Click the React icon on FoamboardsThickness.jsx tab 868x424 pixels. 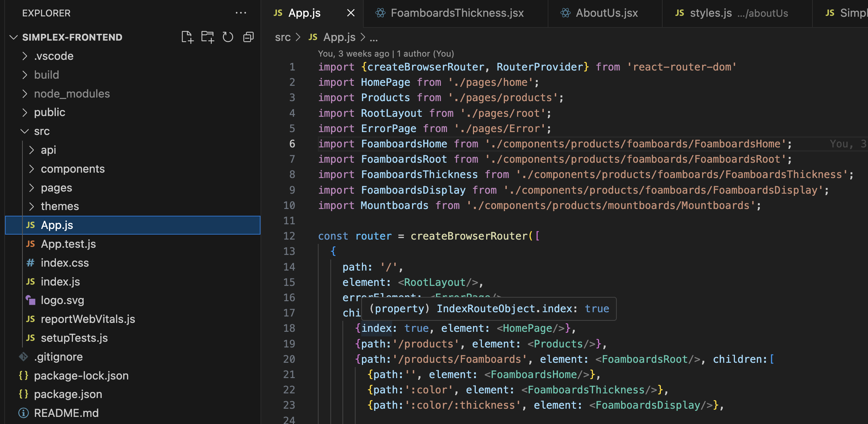380,13
